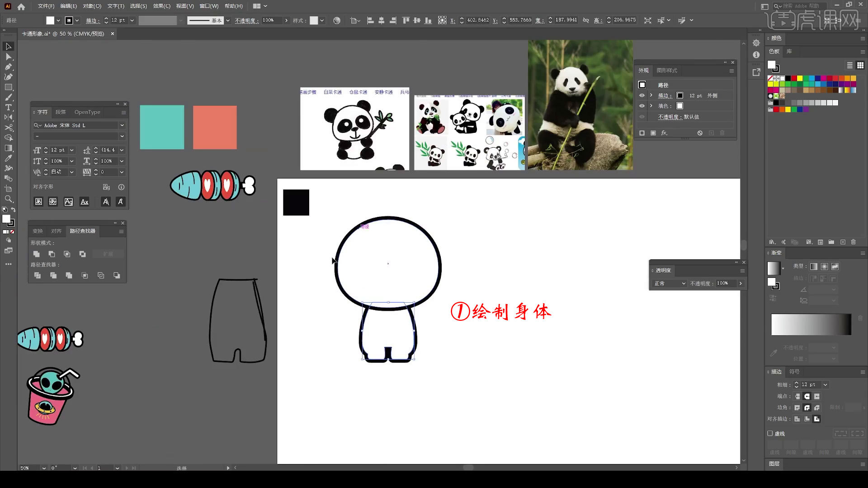868x488 pixels.
Task: Open the control bar stroke weight dropdown
Action: point(132,20)
